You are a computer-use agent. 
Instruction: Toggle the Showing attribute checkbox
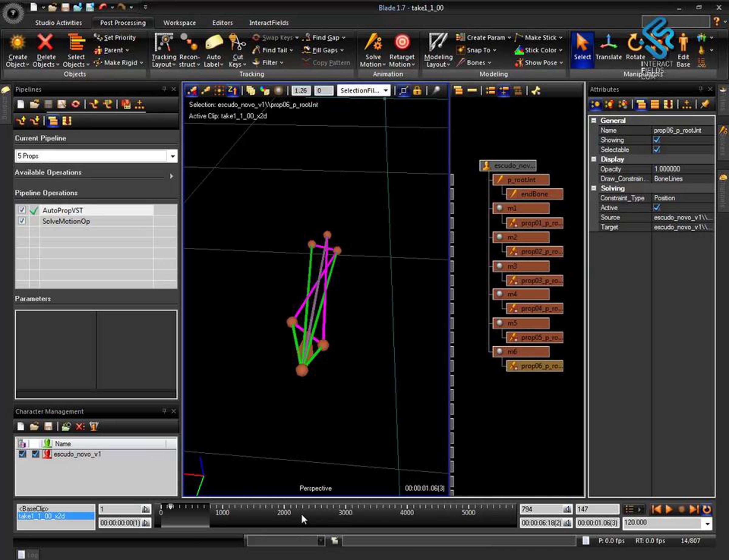click(657, 140)
